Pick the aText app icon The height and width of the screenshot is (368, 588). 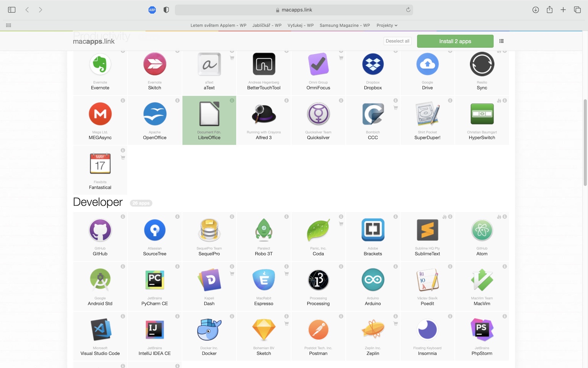coord(209,64)
